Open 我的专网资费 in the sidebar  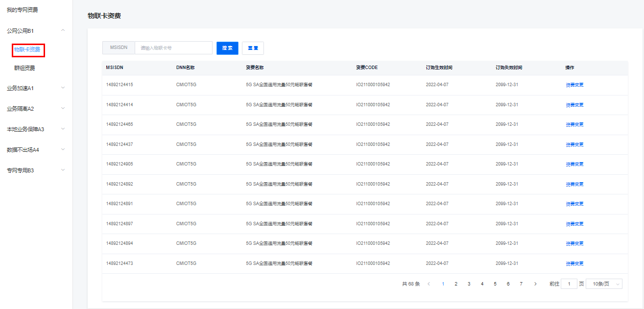(22, 10)
